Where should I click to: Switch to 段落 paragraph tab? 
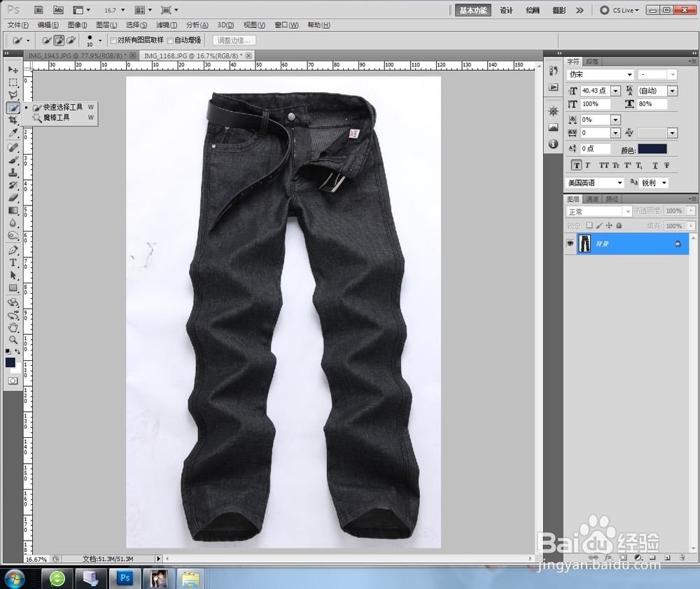point(592,62)
